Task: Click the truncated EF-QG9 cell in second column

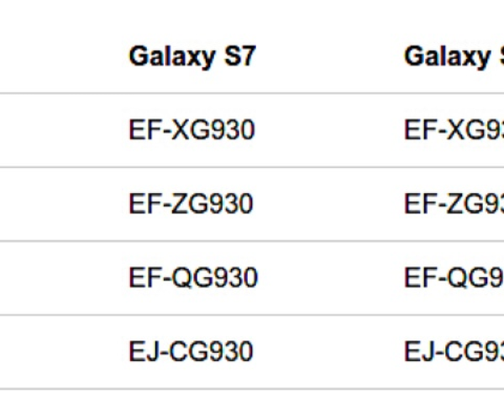Action: 454,278
